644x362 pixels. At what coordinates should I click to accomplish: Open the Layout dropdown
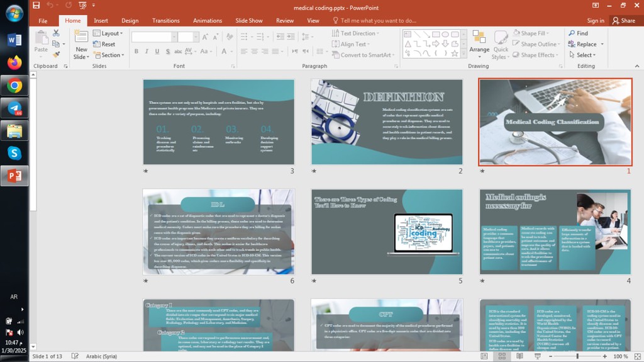point(108,33)
